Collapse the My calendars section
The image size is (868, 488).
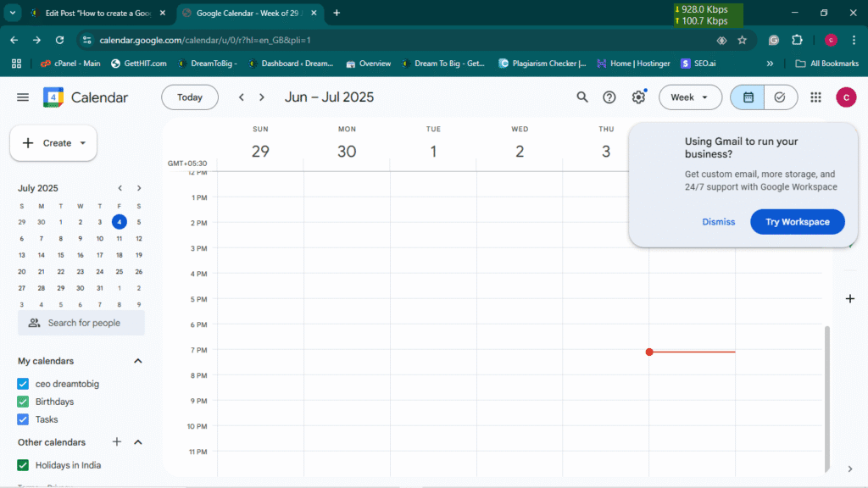click(x=138, y=361)
